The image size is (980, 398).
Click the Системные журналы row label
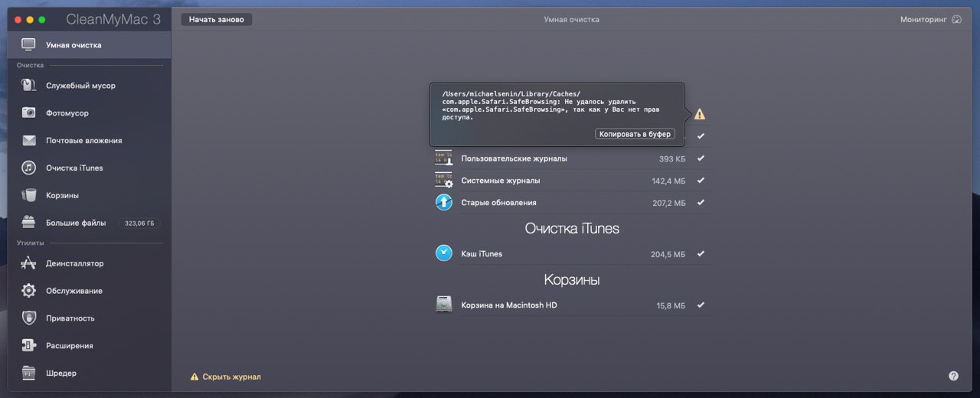pos(500,181)
